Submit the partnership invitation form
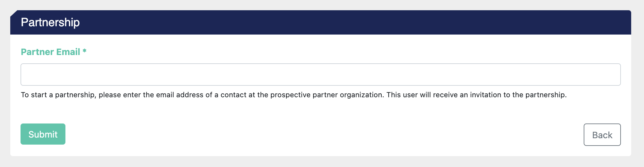Image resolution: width=644 pixels, height=167 pixels. (x=43, y=134)
